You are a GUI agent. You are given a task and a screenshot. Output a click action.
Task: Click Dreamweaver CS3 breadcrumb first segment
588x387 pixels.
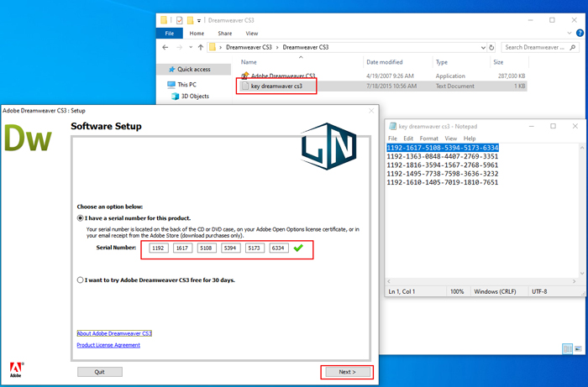pos(249,47)
